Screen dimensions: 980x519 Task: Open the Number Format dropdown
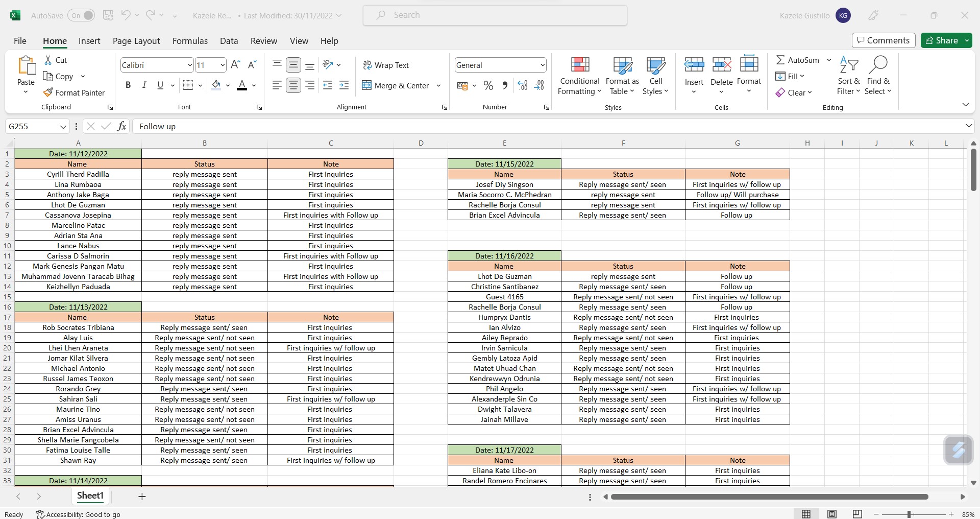pos(542,65)
